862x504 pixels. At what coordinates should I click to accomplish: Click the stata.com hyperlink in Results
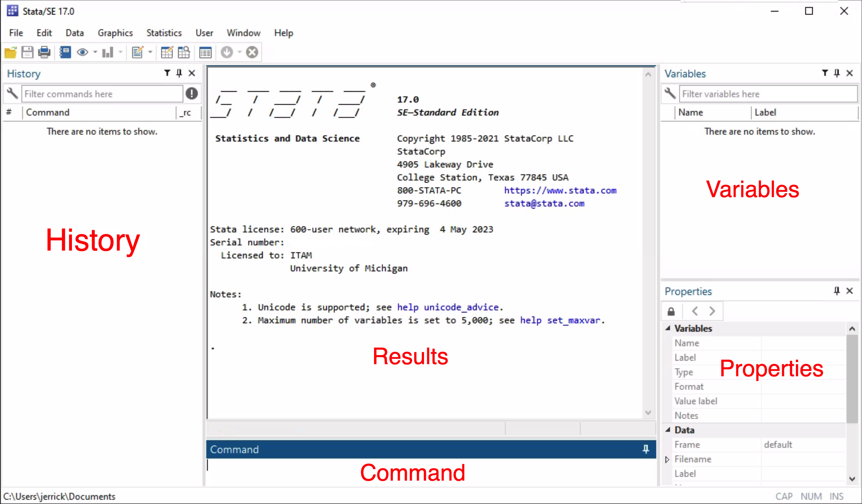(x=561, y=190)
